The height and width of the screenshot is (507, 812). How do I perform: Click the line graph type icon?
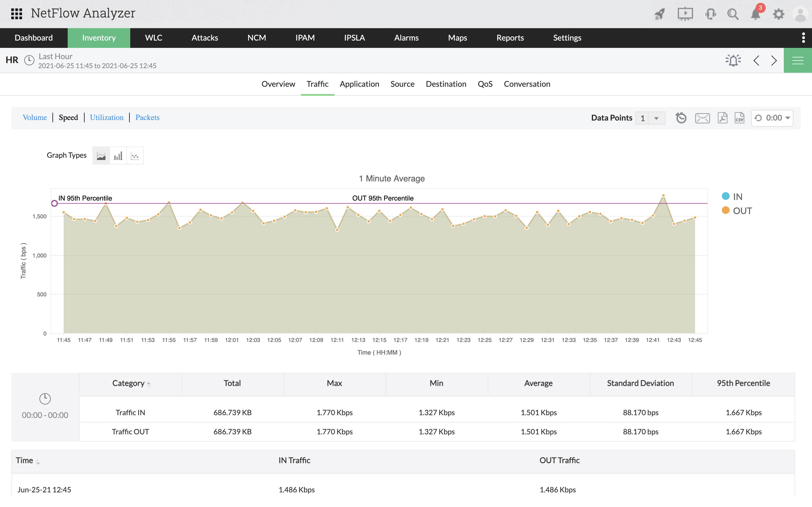[x=101, y=155]
